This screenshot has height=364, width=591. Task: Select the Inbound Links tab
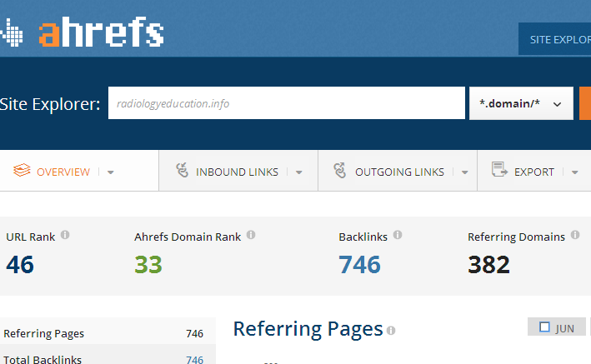pyautogui.click(x=237, y=172)
